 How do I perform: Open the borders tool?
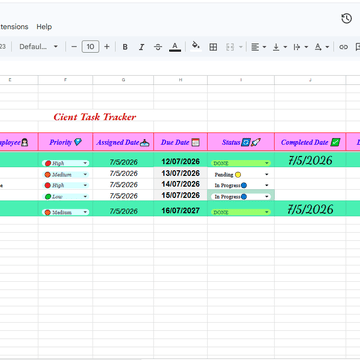coord(213,47)
